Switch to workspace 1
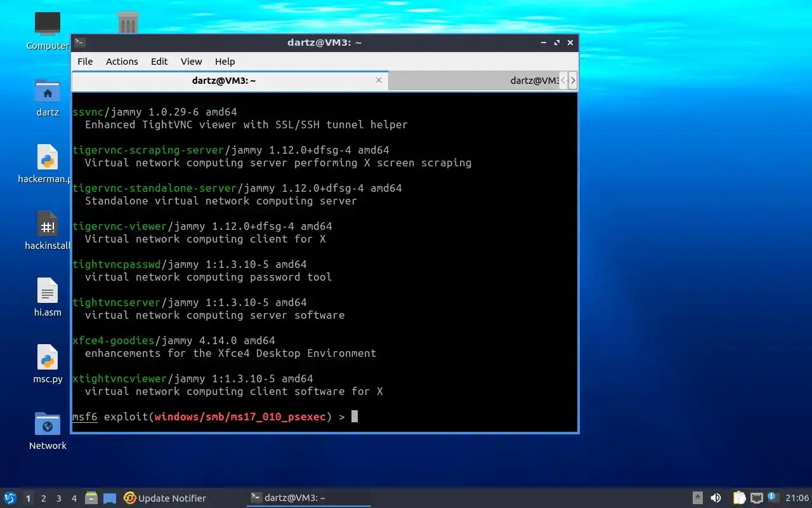Viewport: 812px width, 508px height. tap(28, 498)
